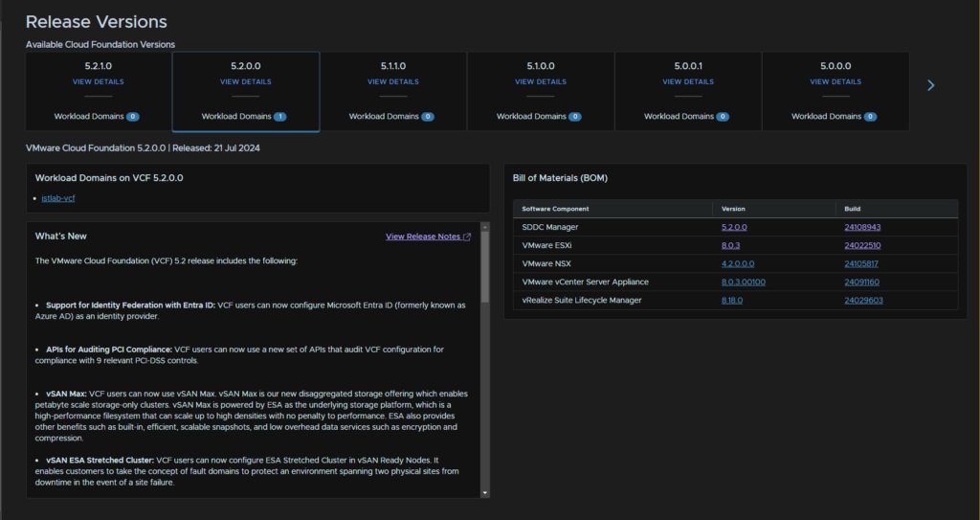Click the Version column header

733,209
